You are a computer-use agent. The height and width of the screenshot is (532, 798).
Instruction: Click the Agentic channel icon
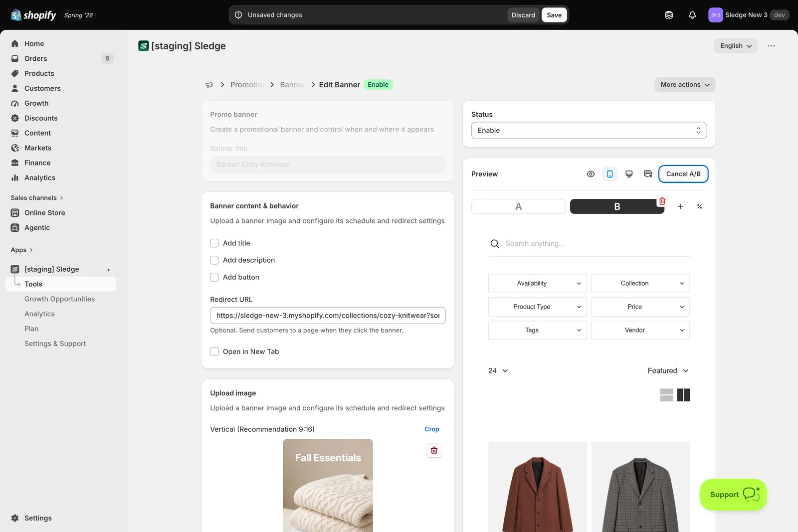(x=15, y=228)
